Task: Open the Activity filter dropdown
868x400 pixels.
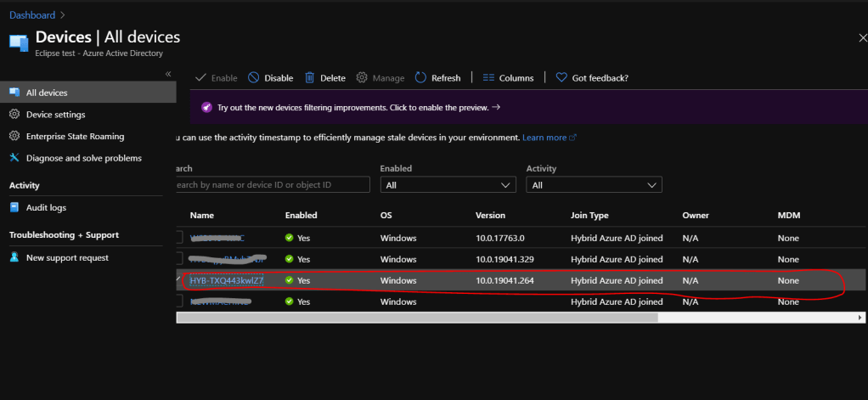Action: (594, 184)
